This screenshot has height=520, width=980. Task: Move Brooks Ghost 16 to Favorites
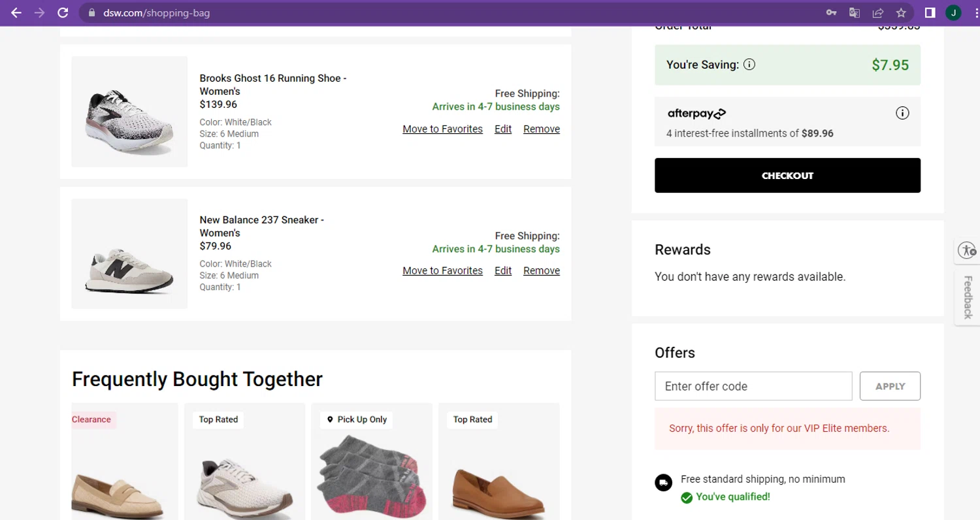(442, 129)
